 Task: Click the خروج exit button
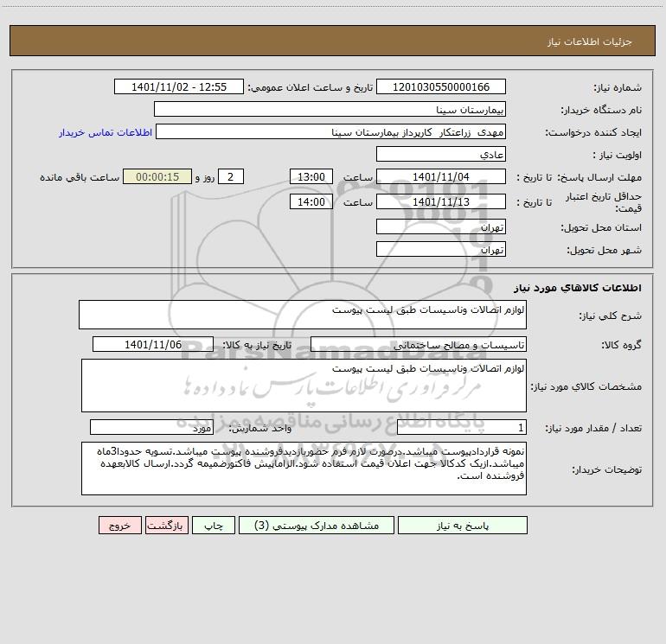[x=119, y=525]
